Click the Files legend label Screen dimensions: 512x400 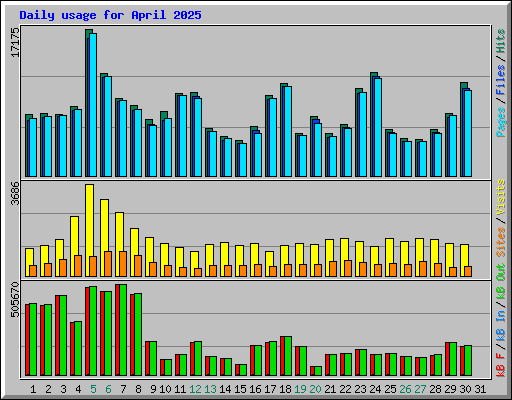coord(501,80)
